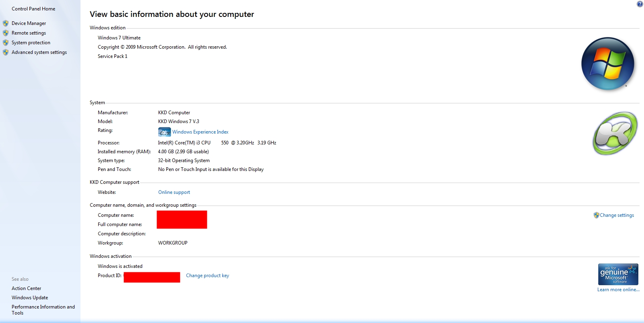Image resolution: width=644 pixels, height=323 pixels.
Task: Click the 'KKD Windows 7 V.3' model value
Action: (178, 121)
